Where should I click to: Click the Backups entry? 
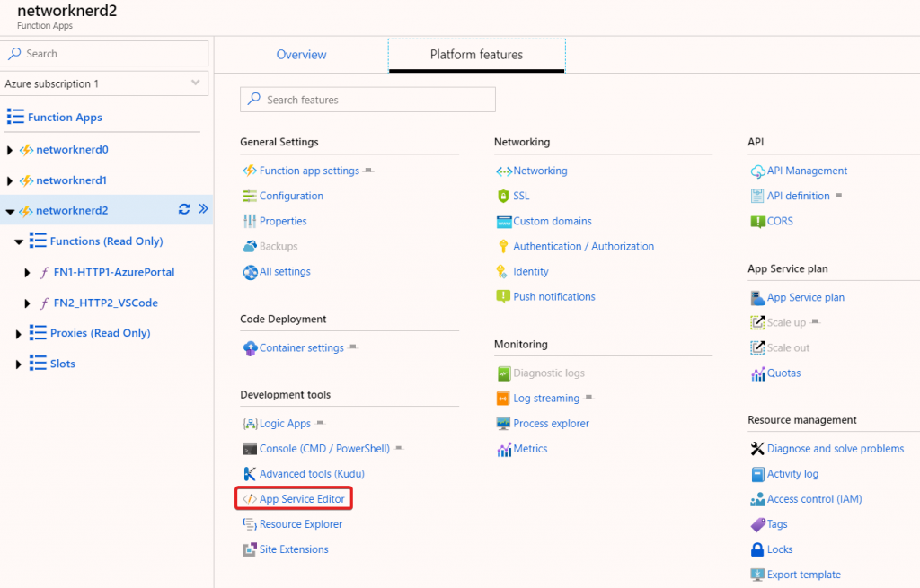(x=279, y=246)
